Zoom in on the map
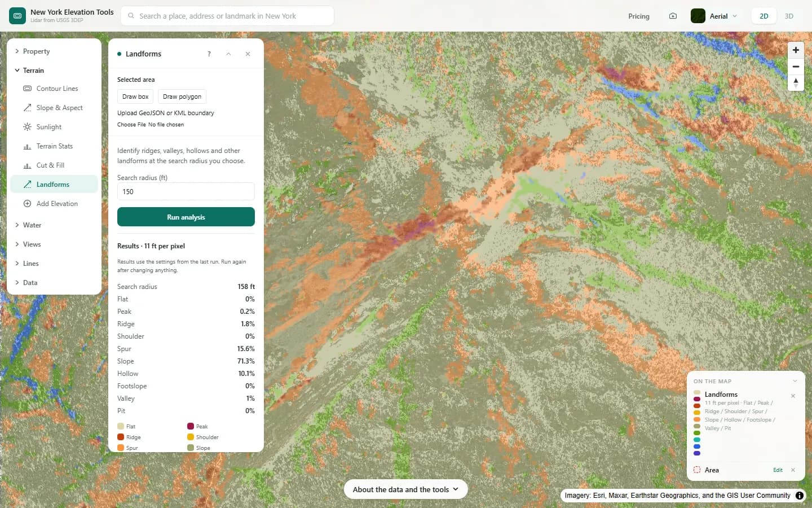 [796, 50]
